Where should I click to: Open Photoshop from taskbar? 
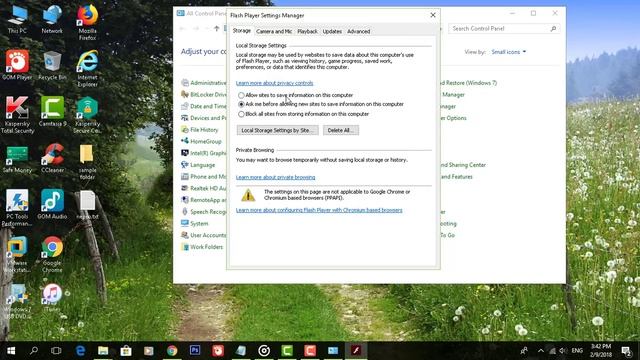click(x=195, y=351)
